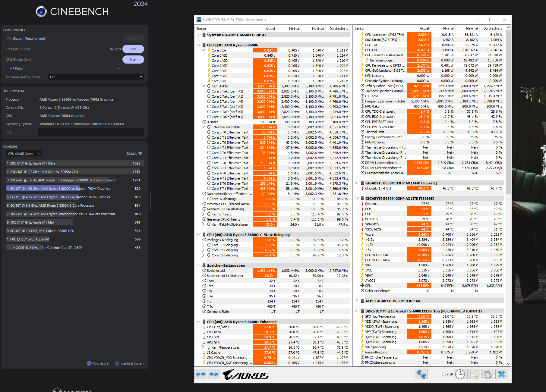Click the clock icon beside Bustakt
Image resolution: width=546 pixels, height=392 pixels.
click(204, 122)
